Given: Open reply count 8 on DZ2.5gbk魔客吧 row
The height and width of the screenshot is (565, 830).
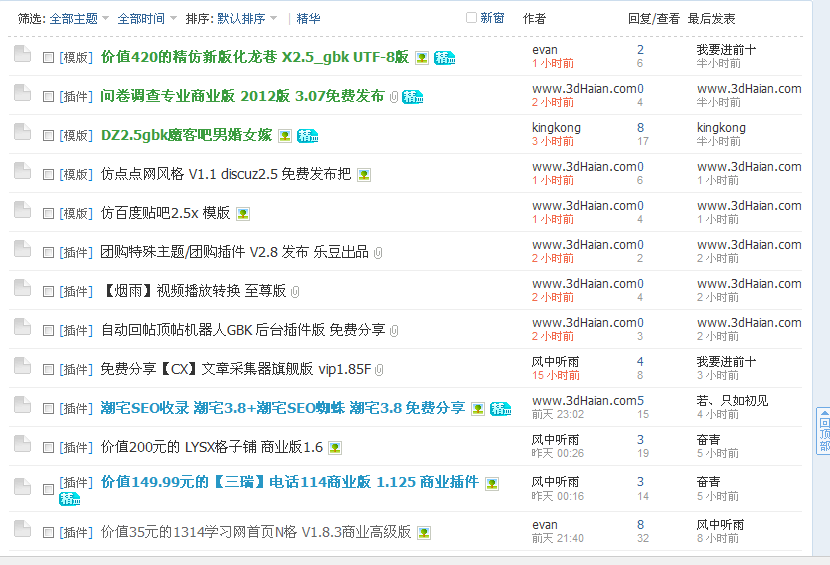Looking at the screenshot, I should pyautogui.click(x=640, y=128).
